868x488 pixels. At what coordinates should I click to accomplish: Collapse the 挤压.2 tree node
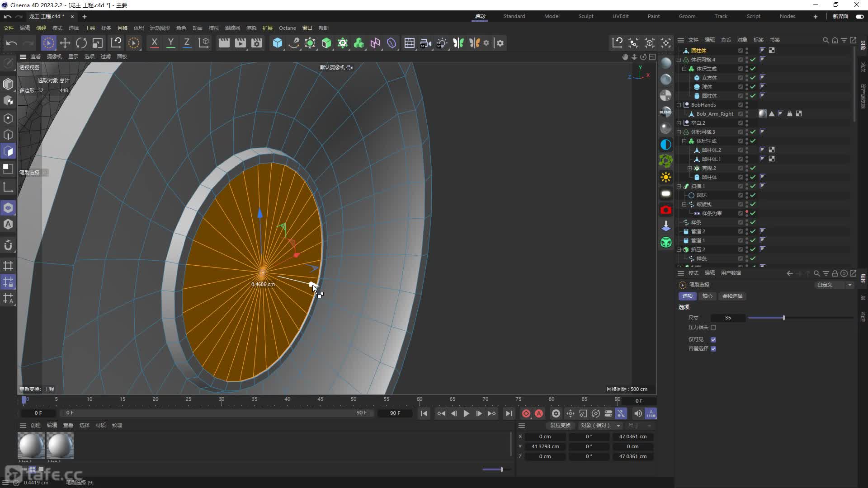679,249
